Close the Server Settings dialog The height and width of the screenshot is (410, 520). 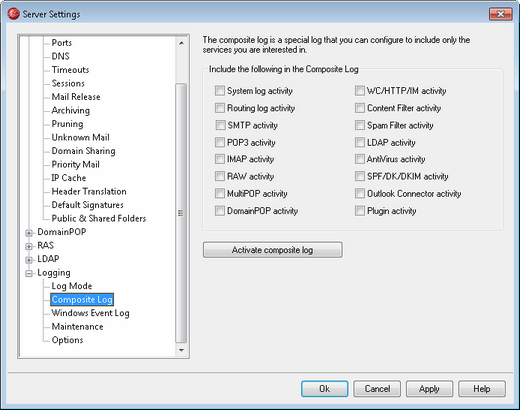[x=500, y=14]
